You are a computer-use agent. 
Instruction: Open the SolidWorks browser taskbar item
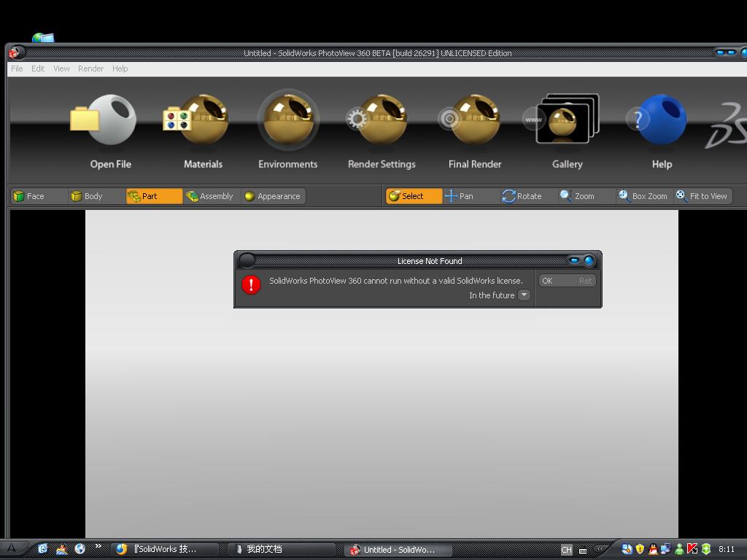(x=166, y=549)
